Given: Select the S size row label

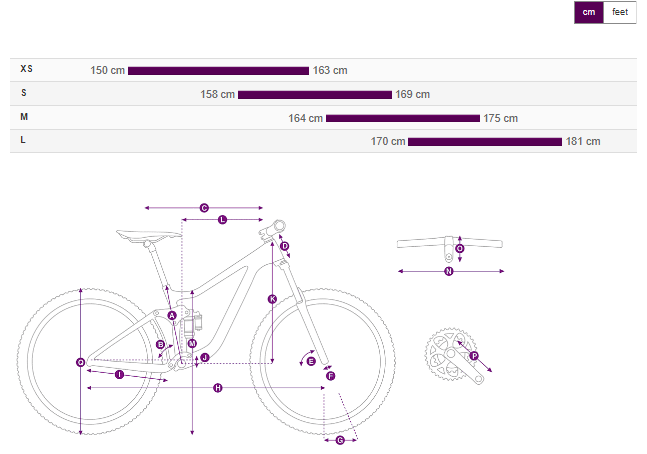Looking at the screenshot, I should (x=24, y=93).
